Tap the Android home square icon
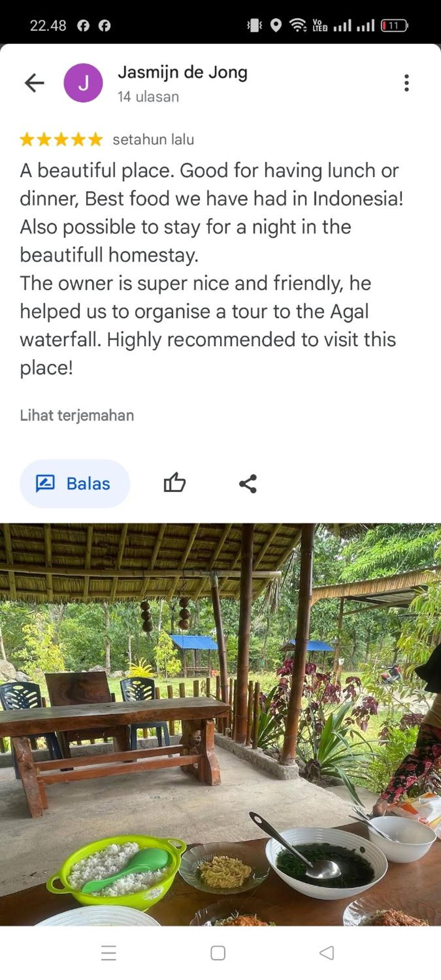The height and width of the screenshot is (980, 441). [x=218, y=953]
